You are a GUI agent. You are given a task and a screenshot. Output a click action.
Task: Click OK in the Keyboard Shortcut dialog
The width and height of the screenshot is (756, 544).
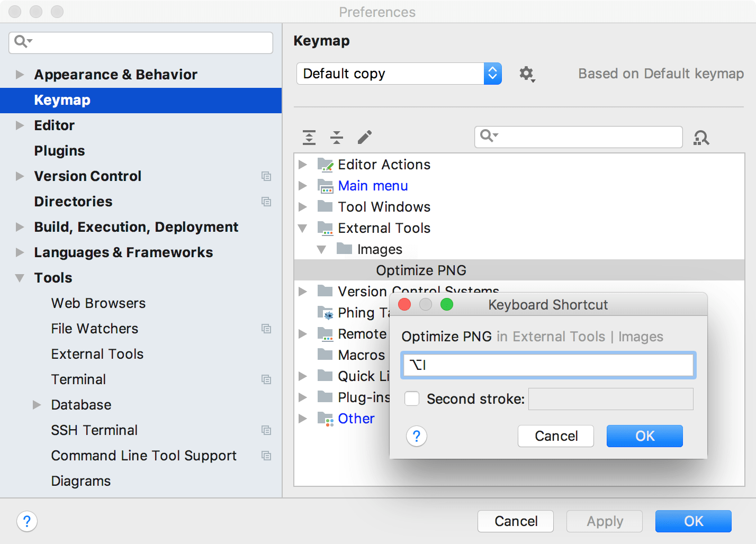coord(644,436)
